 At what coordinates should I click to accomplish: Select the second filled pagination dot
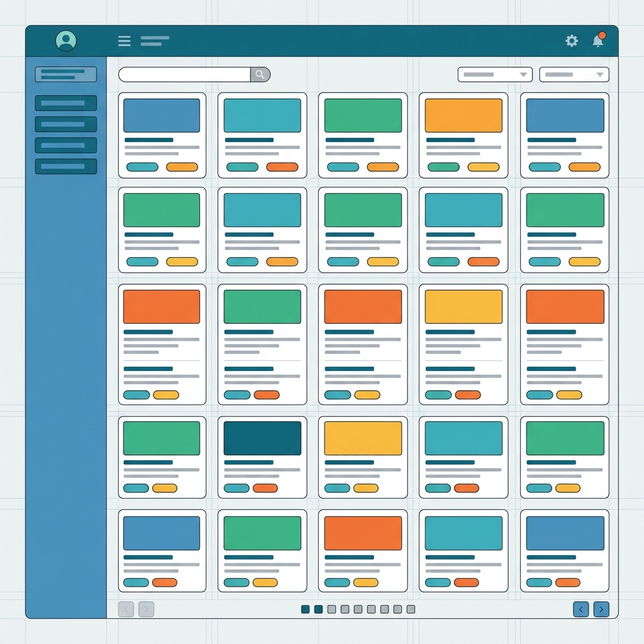pos(318,609)
